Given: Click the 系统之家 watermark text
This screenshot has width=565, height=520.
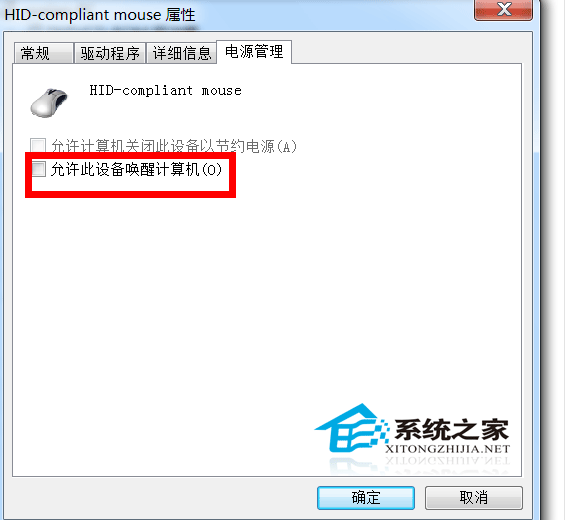Looking at the screenshot, I should coord(451,430).
